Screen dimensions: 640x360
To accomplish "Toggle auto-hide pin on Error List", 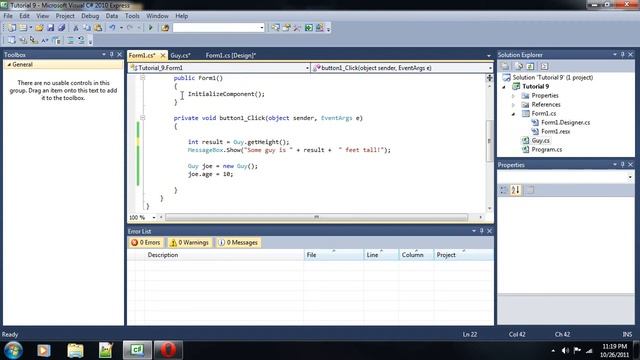I will point(481,231).
